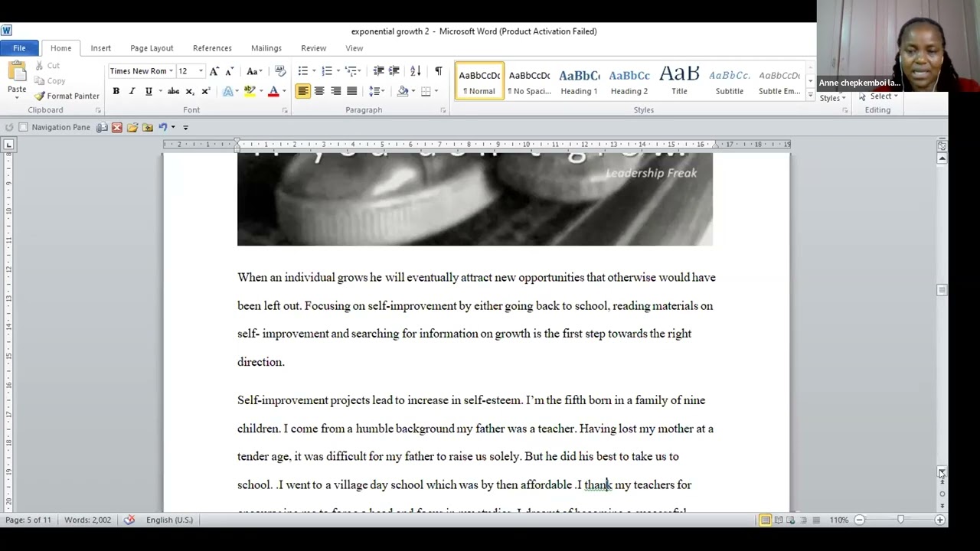Screen dimensions: 980x551
Task: Toggle Superscript formatting
Action: pyautogui.click(x=205, y=91)
